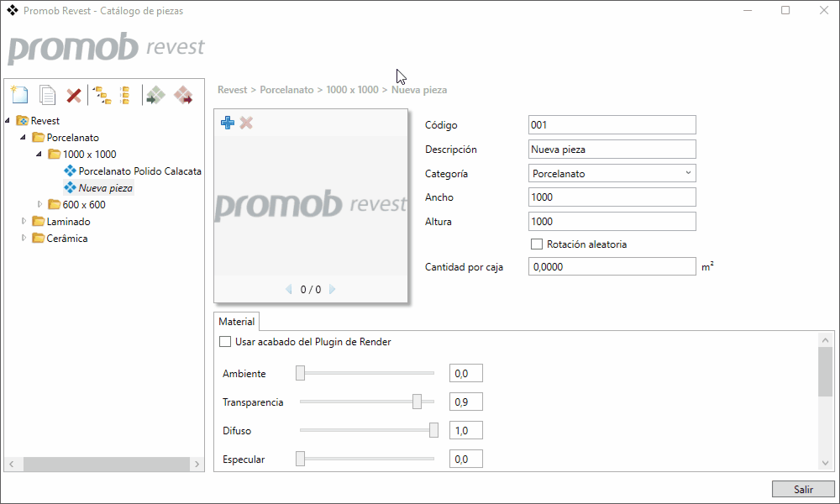Collapse the Revest root node
The image size is (840, 504).
8,120
